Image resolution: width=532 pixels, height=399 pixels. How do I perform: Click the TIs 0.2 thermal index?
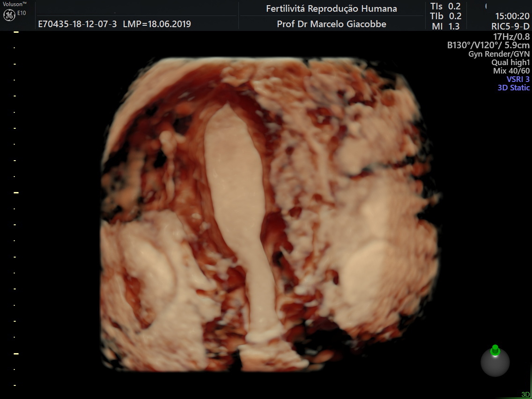[x=445, y=6]
